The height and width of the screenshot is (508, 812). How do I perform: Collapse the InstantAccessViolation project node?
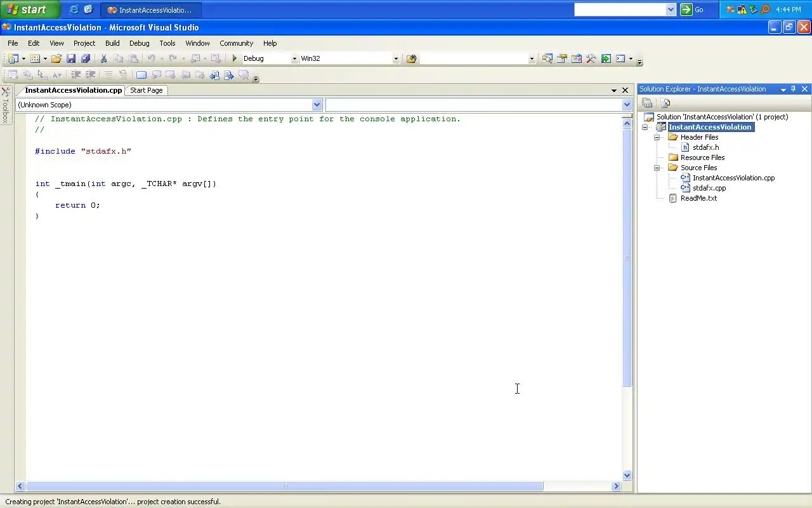tap(645, 127)
